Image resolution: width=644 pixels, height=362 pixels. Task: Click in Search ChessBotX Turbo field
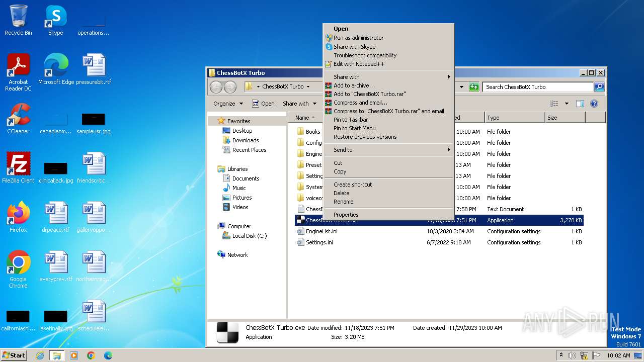[x=537, y=86]
